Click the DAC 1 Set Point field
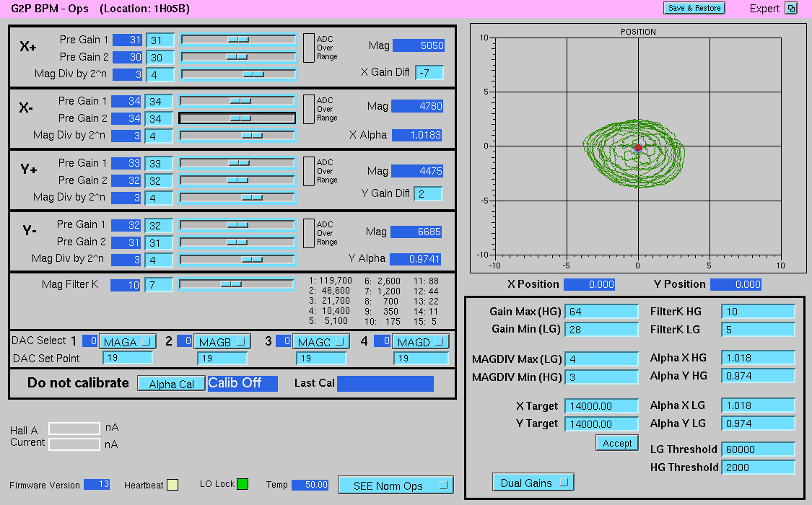 128,358
